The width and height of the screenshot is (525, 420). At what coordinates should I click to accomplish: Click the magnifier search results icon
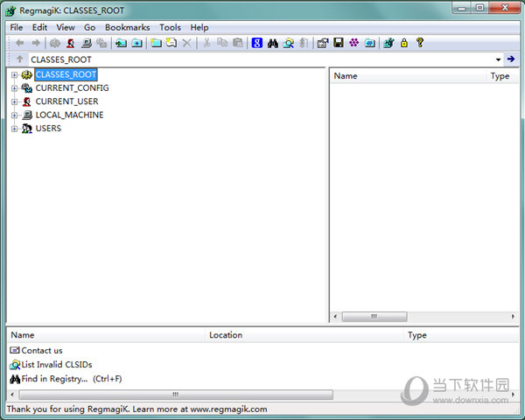pyautogui.click(x=288, y=43)
